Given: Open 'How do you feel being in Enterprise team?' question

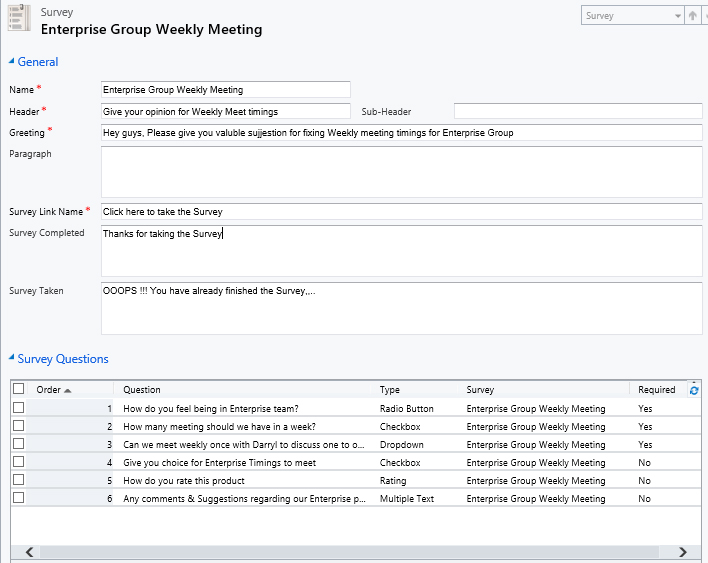Looking at the screenshot, I should (211, 408).
